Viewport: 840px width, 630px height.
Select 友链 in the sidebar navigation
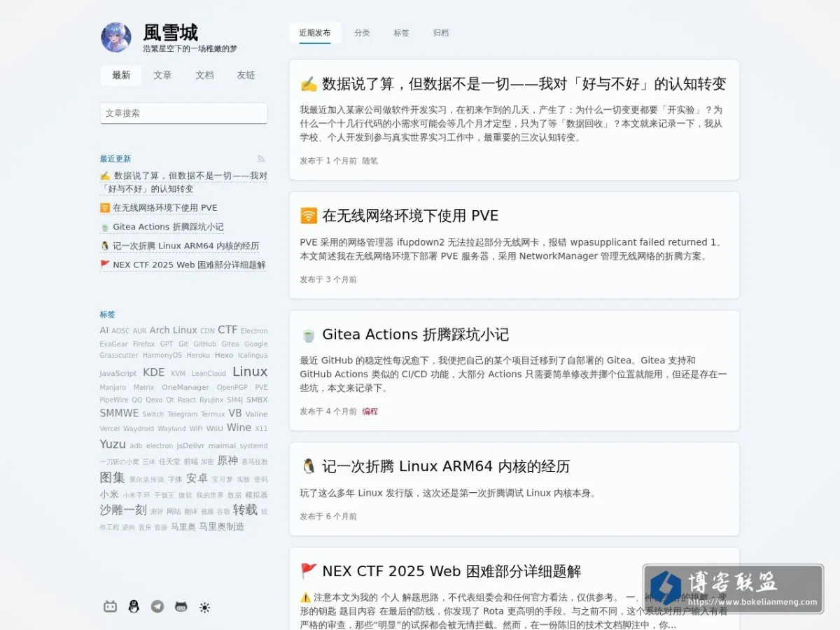(x=246, y=75)
